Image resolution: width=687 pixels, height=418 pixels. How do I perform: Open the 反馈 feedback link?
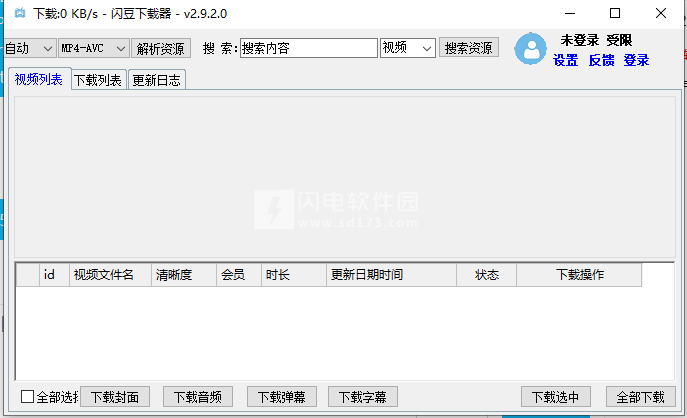(601, 60)
